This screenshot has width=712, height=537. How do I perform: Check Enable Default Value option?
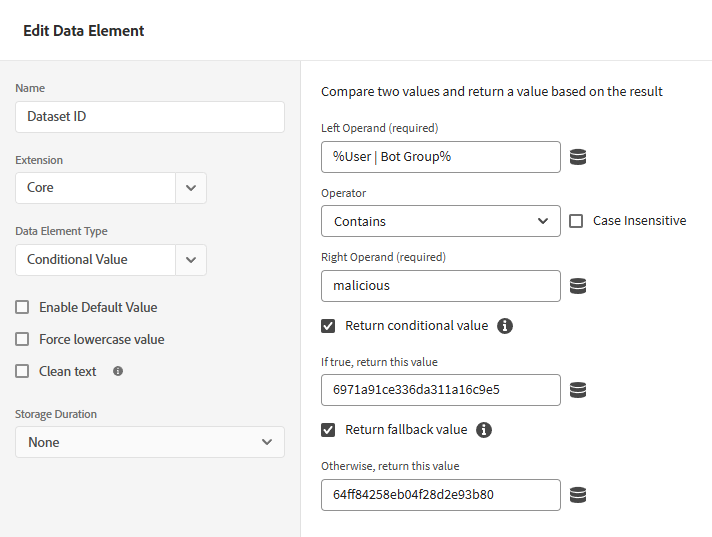(22, 307)
